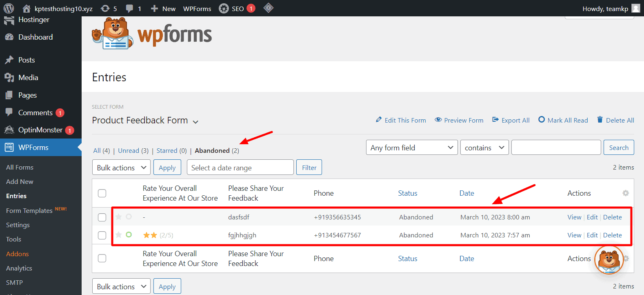Click the Mark All Read circle icon
This screenshot has width=644, height=295.
[x=542, y=120]
